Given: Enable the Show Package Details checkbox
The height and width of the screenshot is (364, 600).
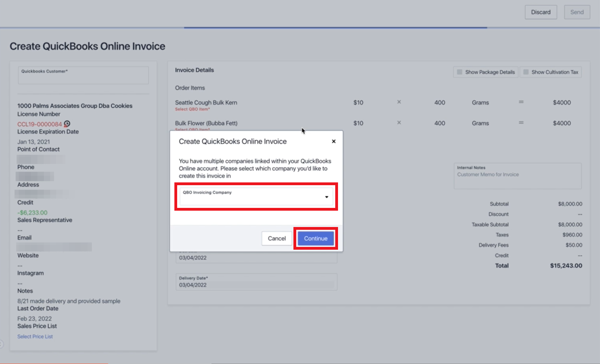Looking at the screenshot, I should coord(459,72).
